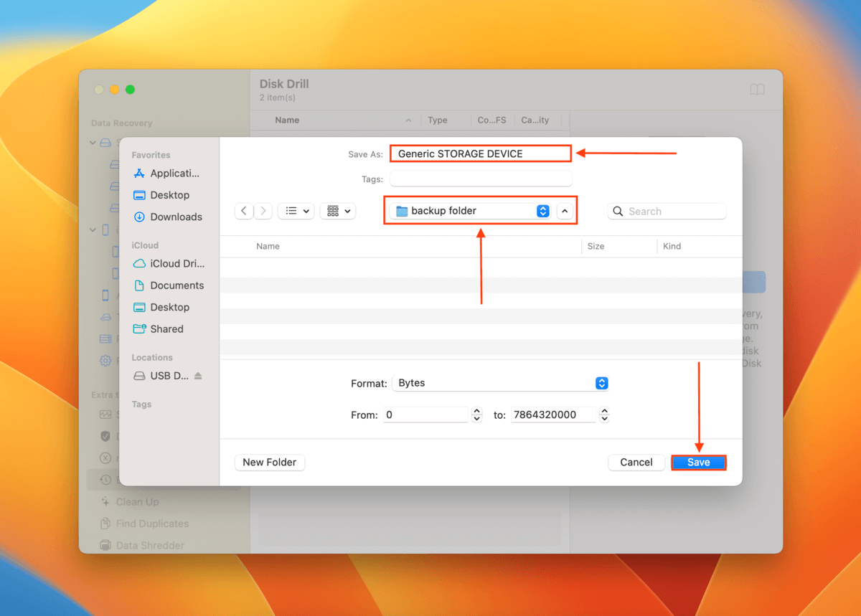Eject the USB drive

pos(198,376)
